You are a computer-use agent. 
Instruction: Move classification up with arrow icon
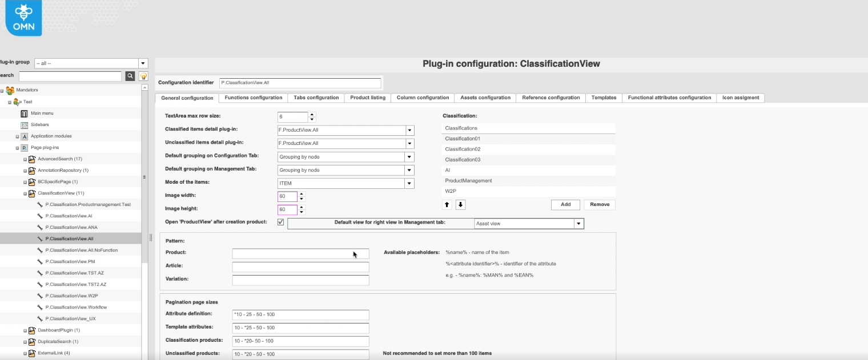pos(447,205)
